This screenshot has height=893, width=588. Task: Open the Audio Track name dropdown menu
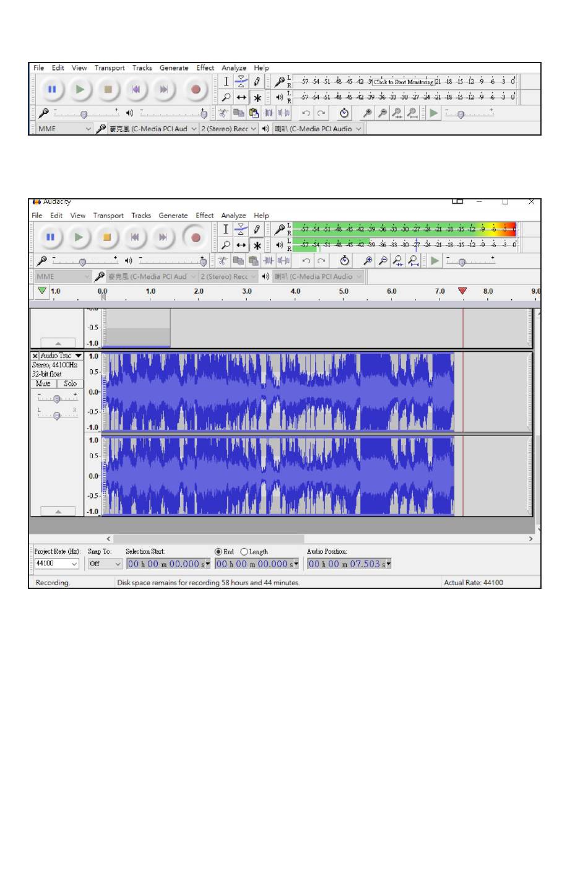point(79,356)
